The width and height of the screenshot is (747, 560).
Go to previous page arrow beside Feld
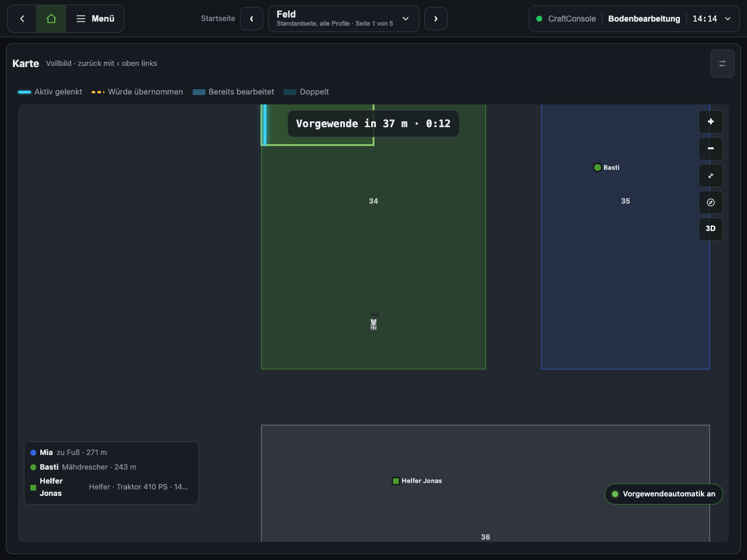click(252, 19)
